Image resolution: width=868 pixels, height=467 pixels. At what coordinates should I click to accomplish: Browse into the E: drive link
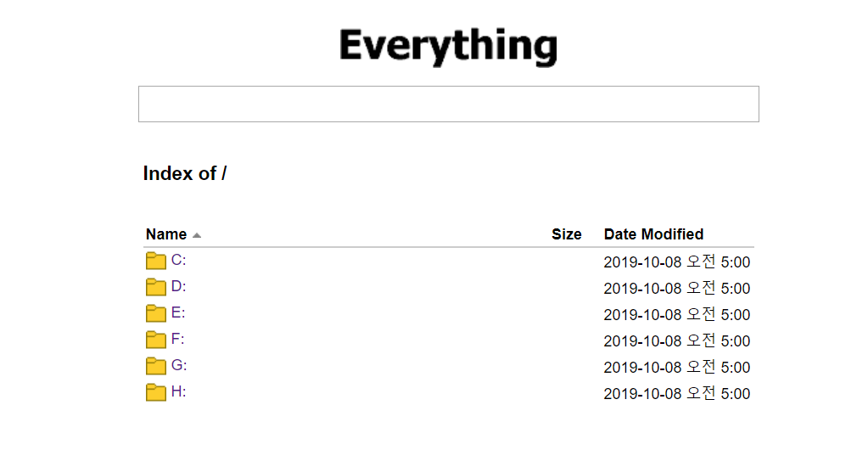pyautogui.click(x=178, y=312)
